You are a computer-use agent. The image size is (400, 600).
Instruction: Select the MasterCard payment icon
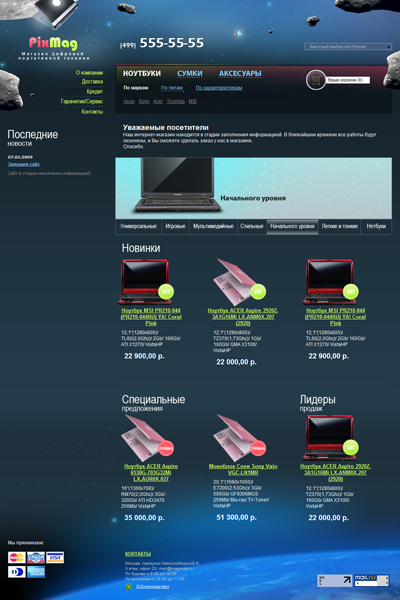[16, 558]
